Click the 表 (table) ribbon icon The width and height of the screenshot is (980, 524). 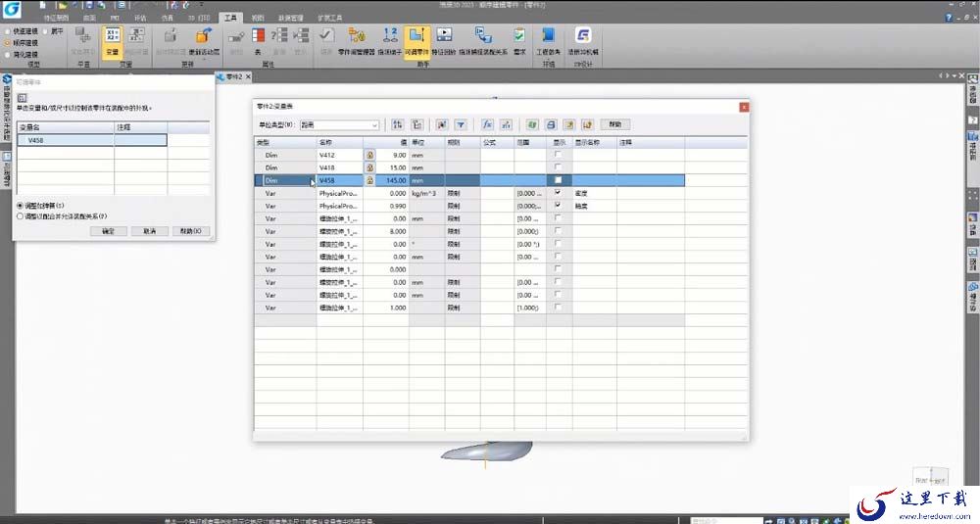(258, 41)
